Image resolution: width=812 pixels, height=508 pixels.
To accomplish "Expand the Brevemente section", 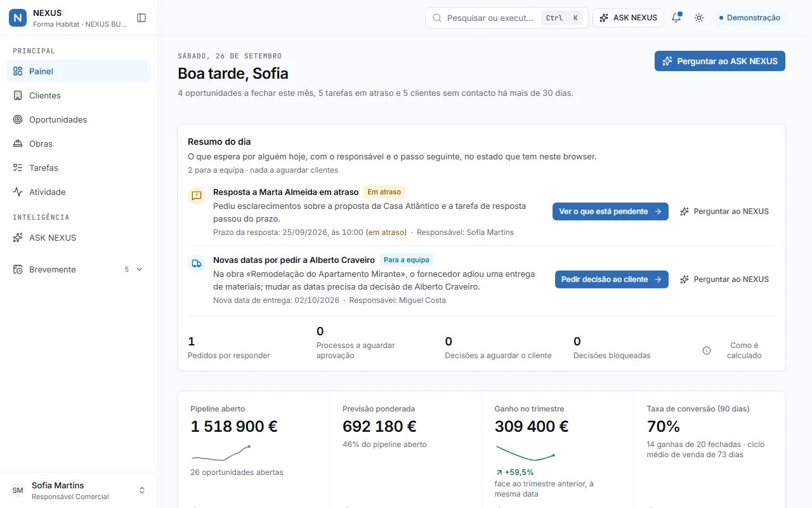I will coord(78,269).
